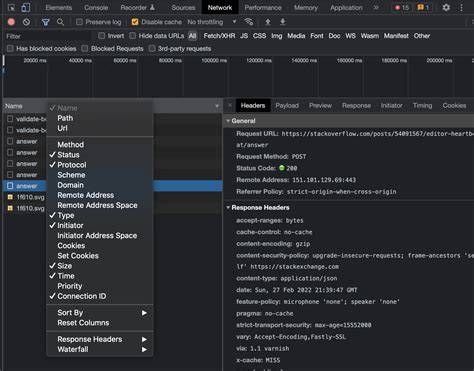Click the Filter text input
The width and height of the screenshot is (474, 371).
tap(47, 36)
